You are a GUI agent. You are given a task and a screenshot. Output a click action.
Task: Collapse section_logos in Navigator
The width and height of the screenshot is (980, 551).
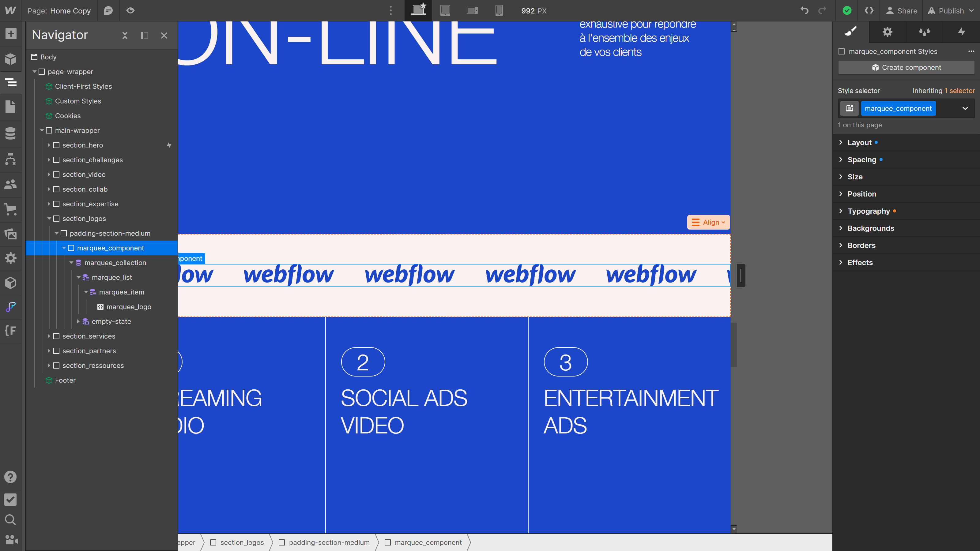click(x=49, y=219)
